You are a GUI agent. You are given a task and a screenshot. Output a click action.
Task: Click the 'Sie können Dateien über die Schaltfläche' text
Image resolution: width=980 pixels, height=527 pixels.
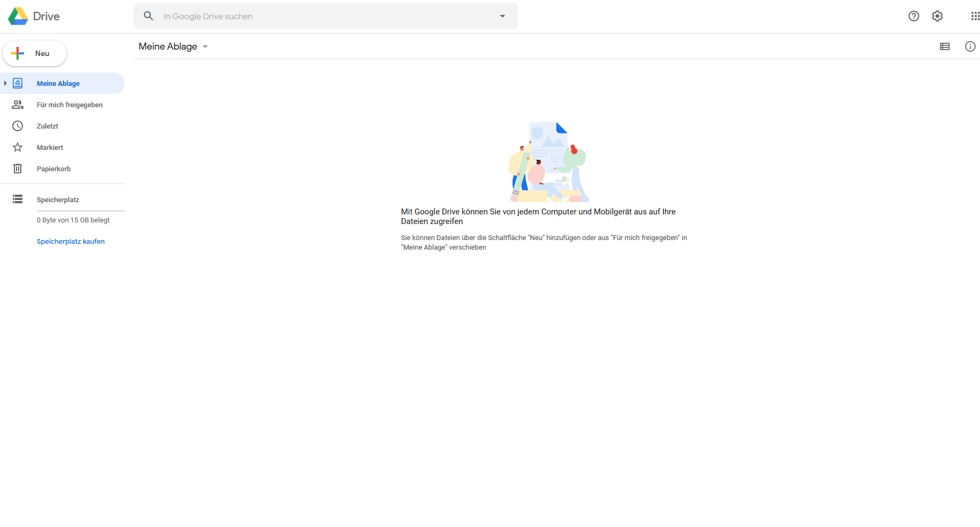pos(544,242)
